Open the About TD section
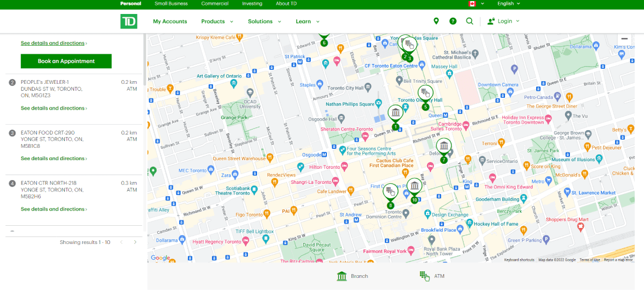Viewport: 644px width, 294px height. (287, 4)
